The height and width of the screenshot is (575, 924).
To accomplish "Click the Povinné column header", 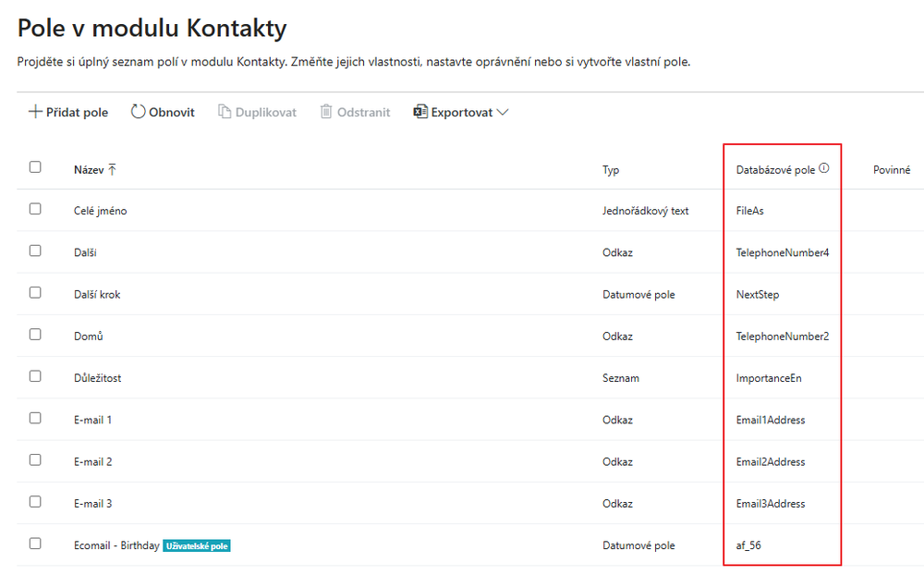I will (x=892, y=170).
